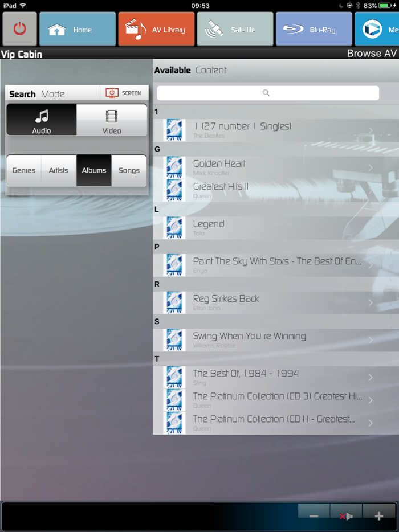
Task: Switch to the Satellite source
Action: (235, 29)
